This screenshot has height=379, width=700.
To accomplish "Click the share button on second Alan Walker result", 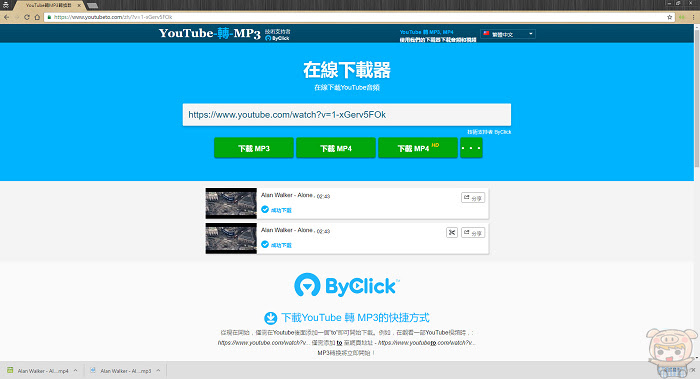I will tap(473, 233).
